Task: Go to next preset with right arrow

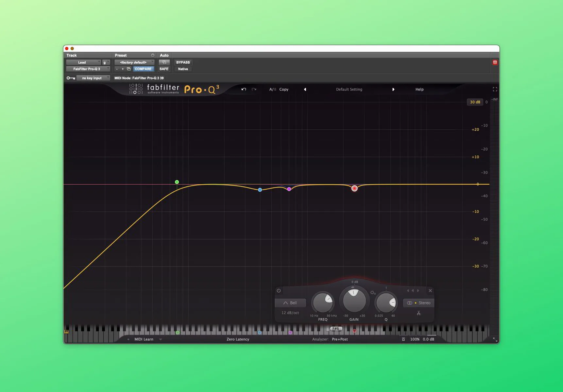Action: 393,89
